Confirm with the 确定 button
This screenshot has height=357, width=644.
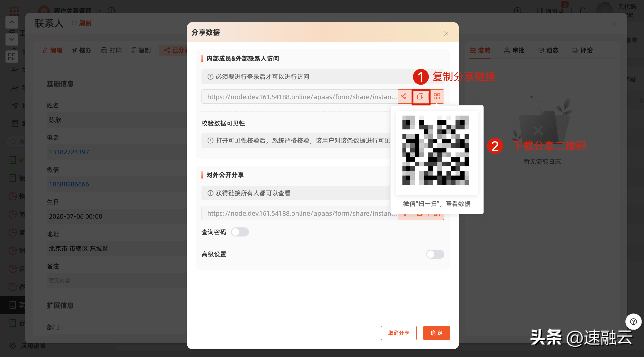[436, 333]
